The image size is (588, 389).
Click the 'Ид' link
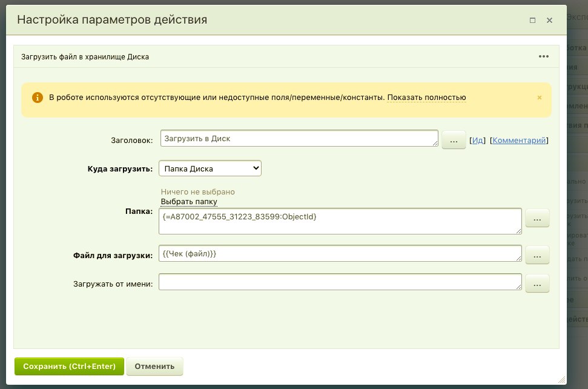coord(477,140)
